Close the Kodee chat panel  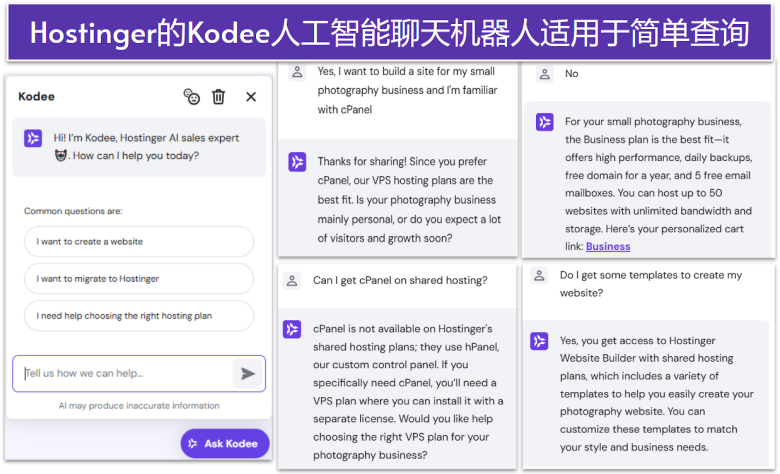[251, 96]
